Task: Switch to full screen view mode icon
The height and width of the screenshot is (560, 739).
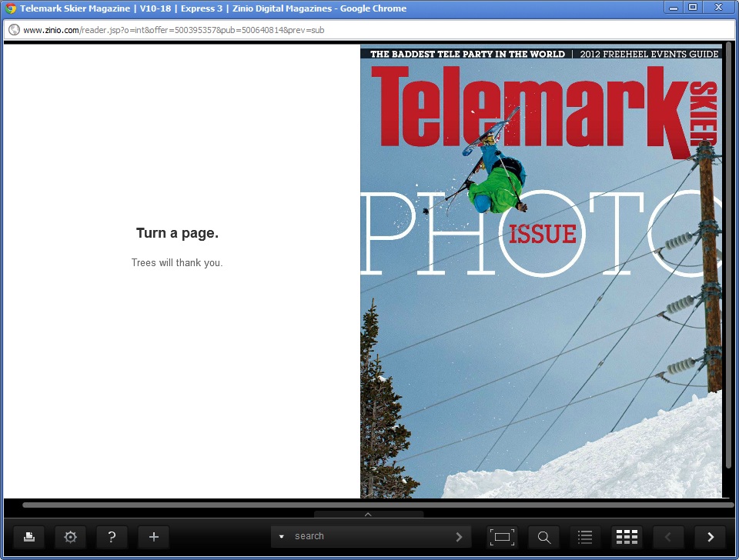Action: point(502,537)
